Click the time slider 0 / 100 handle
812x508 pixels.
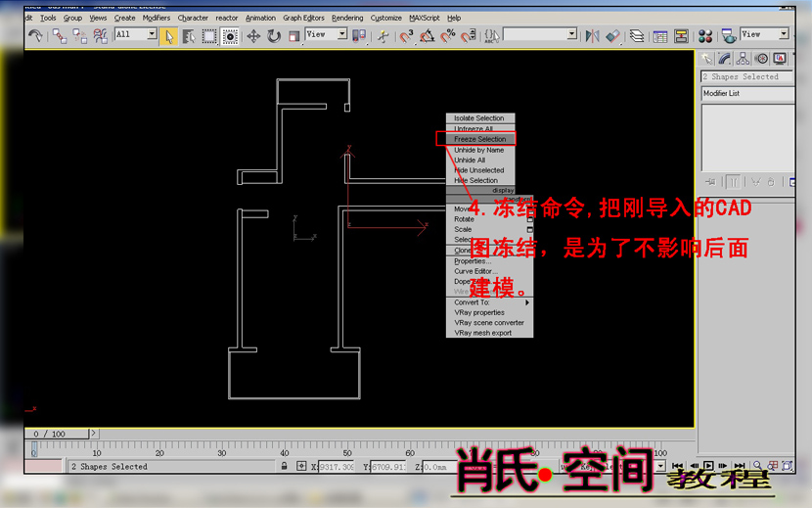57,434
